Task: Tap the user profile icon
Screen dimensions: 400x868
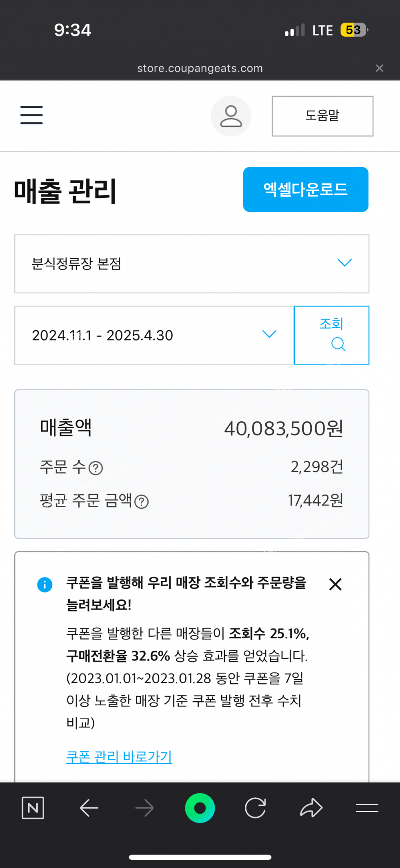Action: tap(231, 116)
